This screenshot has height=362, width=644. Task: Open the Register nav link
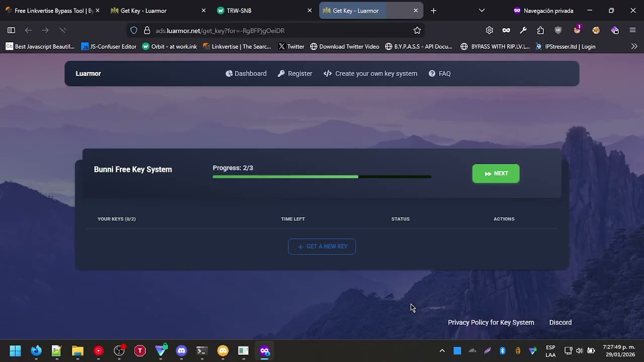tap(295, 73)
